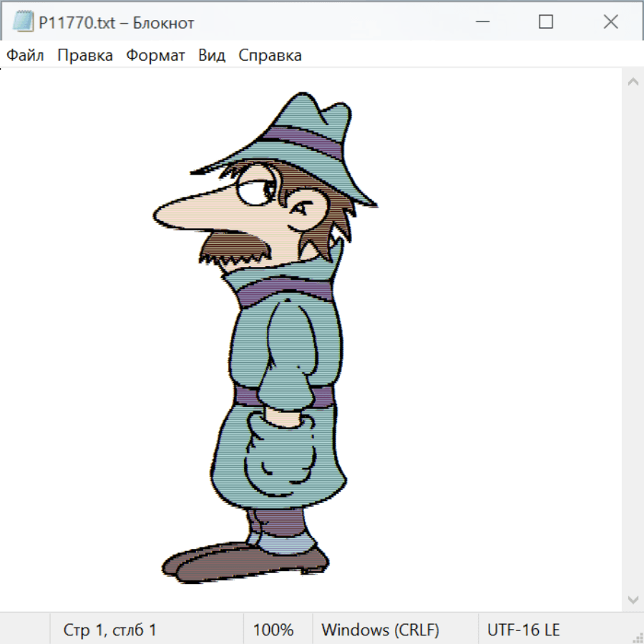Click the P11770.txt – Блокнот title text
The image size is (644, 644).
117,23
